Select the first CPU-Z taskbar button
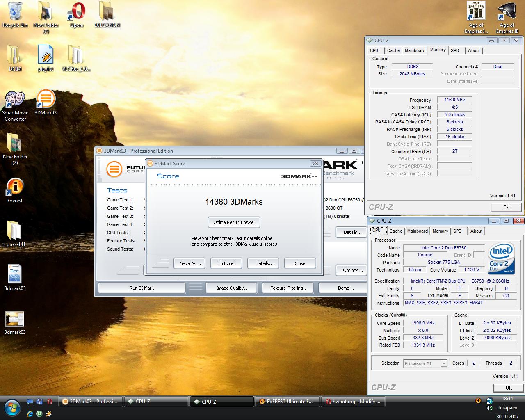Viewport: 525px width, 420px height. tap(156, 402)
